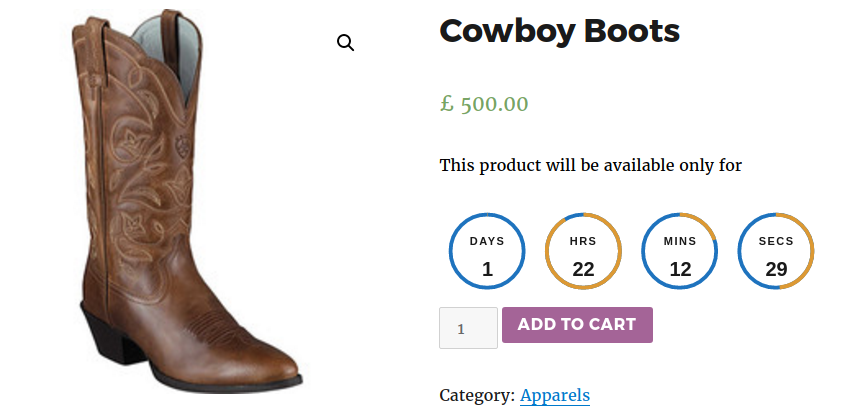Click the Mins countdown circle
Screen dimensions: 856x415
pos(680,251)
